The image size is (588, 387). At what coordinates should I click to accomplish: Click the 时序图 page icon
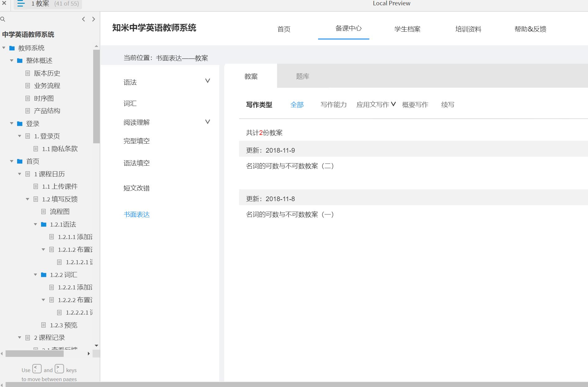point(28,98)
